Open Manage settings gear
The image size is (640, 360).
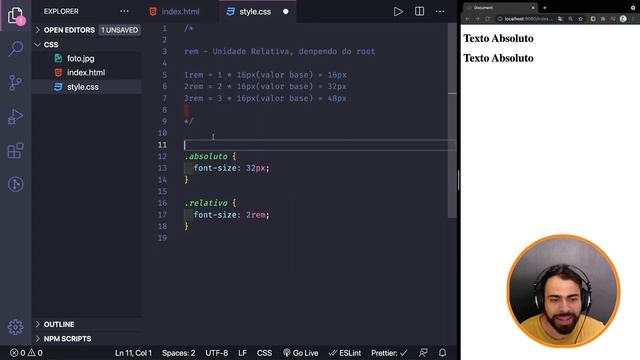click(16, 327)
